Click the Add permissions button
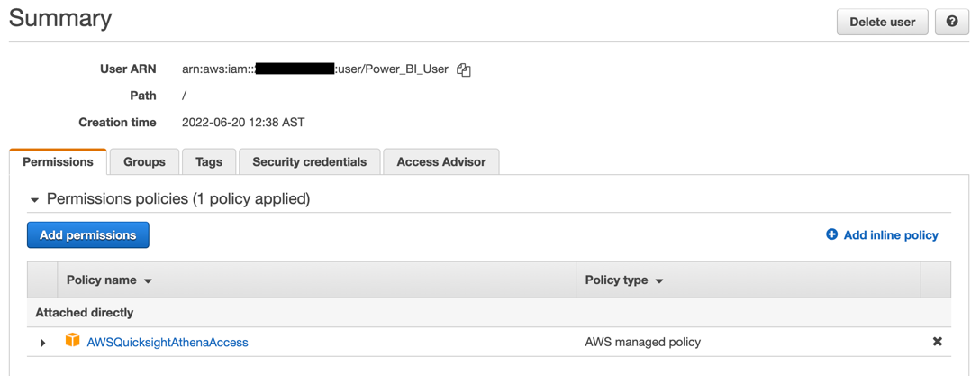Viewport: 980px width, 376px height. click(x=88, y=234)
